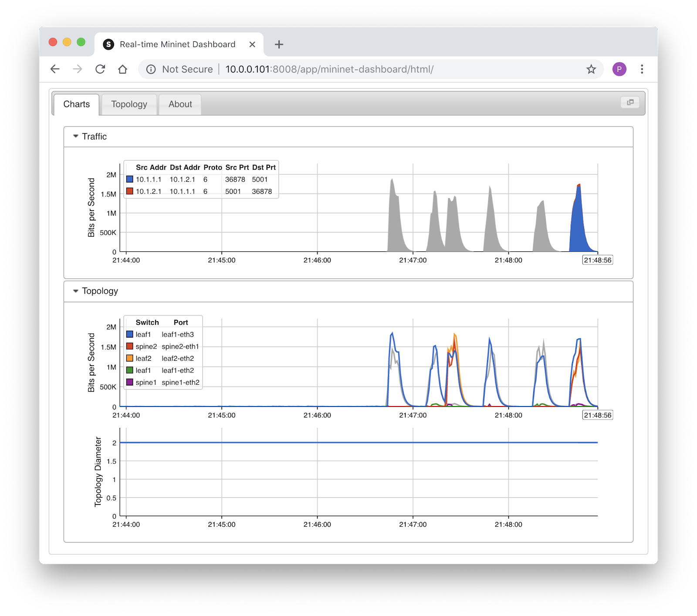
Task: Click purple swatch for spine1-eth2
Action: point(129,382)
